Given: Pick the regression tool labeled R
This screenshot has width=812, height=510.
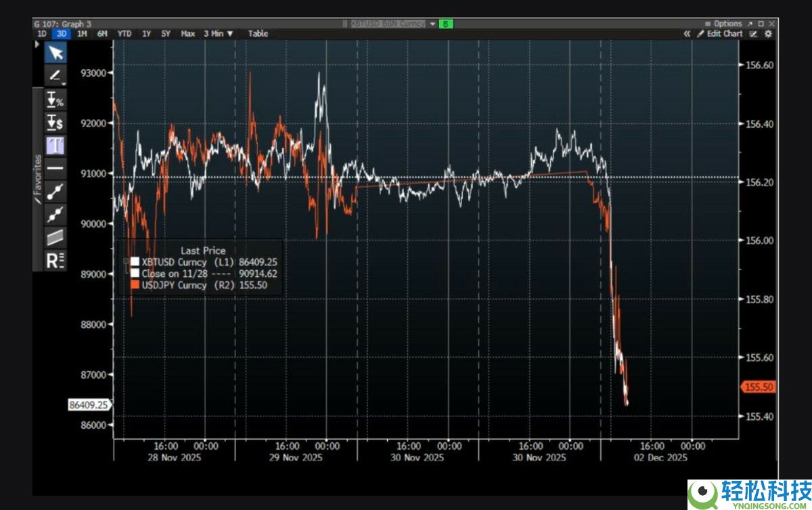Looking at the screenshot, I should (55, 260).
